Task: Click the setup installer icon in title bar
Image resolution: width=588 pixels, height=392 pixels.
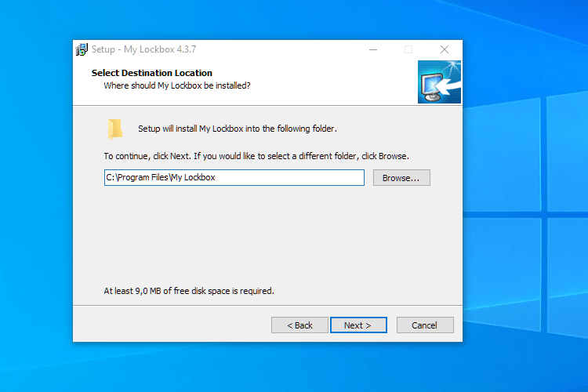Action: [x=82, y=49]
